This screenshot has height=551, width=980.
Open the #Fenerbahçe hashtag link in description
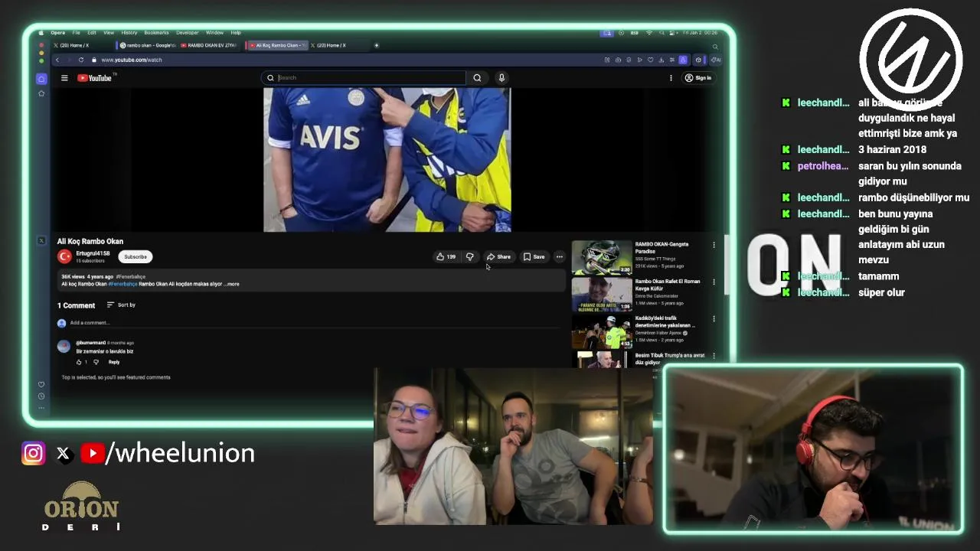click(122, 284)
